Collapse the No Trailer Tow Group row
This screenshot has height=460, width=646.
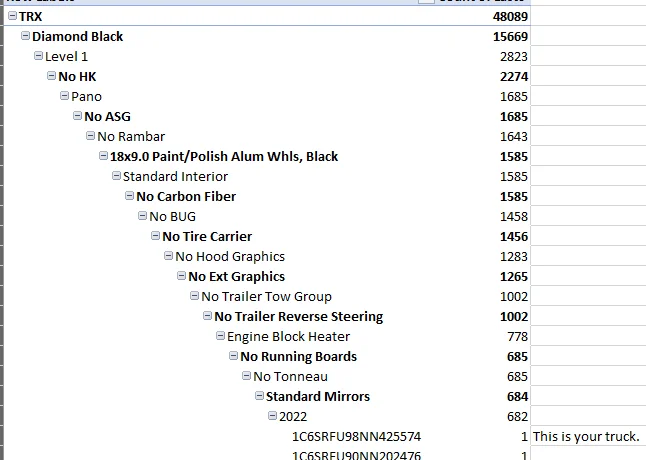click(194, 296)
